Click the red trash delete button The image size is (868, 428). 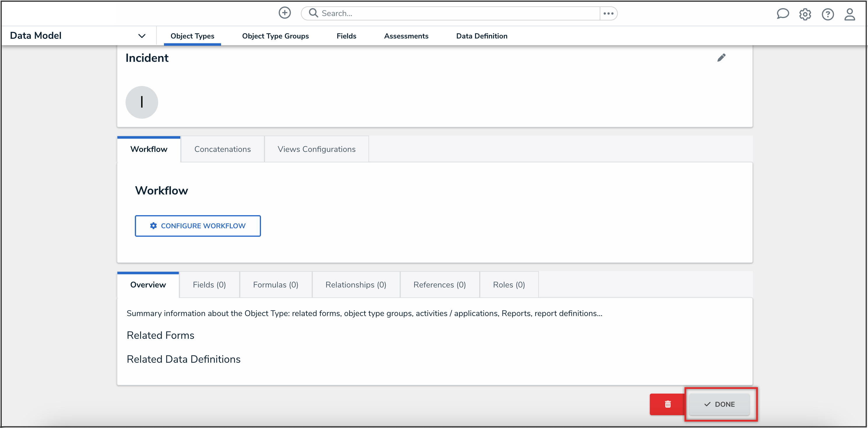coord(668,404)
